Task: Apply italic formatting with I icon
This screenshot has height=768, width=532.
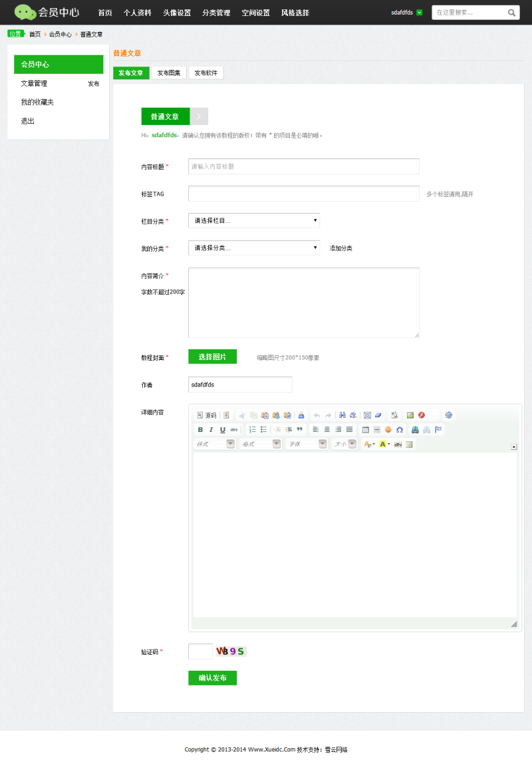Action: click(211, 429)
